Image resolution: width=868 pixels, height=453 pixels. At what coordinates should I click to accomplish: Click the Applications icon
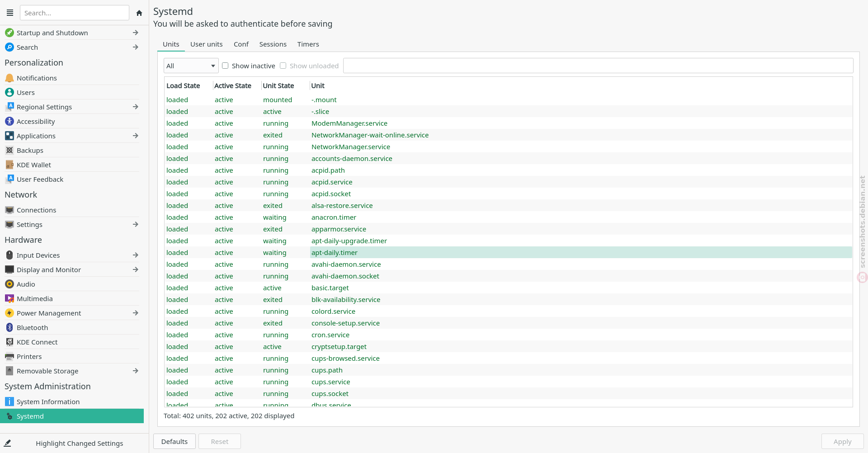point(9,136)
